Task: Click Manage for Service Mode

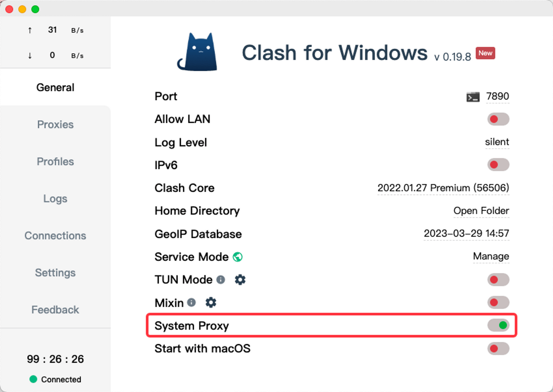Action: (x=491, y=256)
